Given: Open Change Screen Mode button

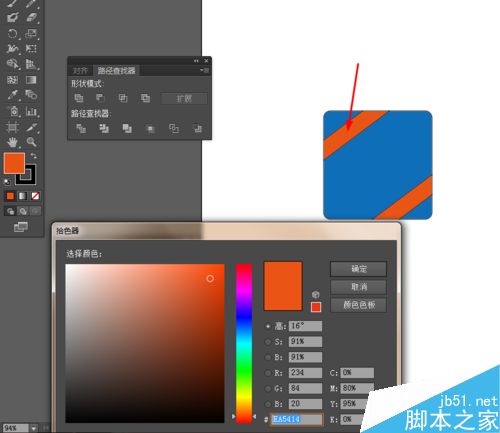Looking at the screenshot, I should (x=20, y=227).
